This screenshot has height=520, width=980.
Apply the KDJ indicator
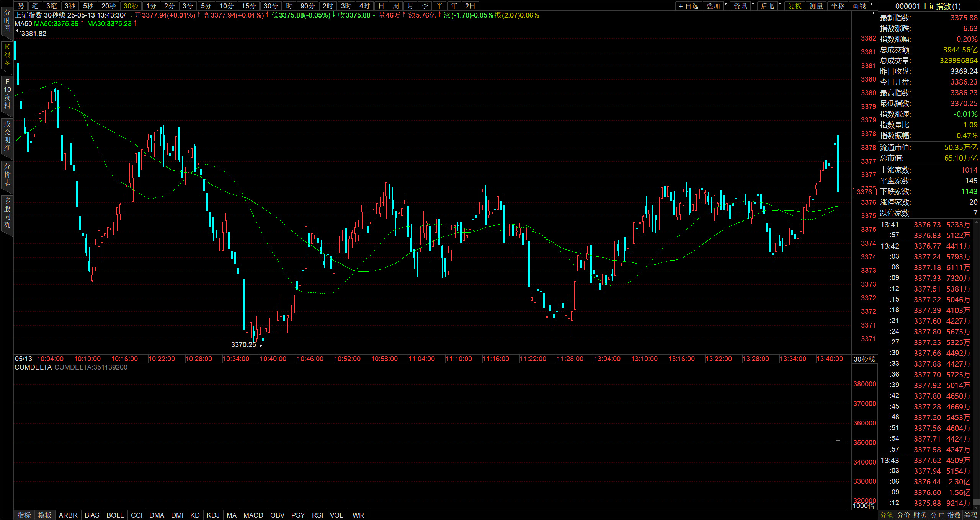pos(213,515)
